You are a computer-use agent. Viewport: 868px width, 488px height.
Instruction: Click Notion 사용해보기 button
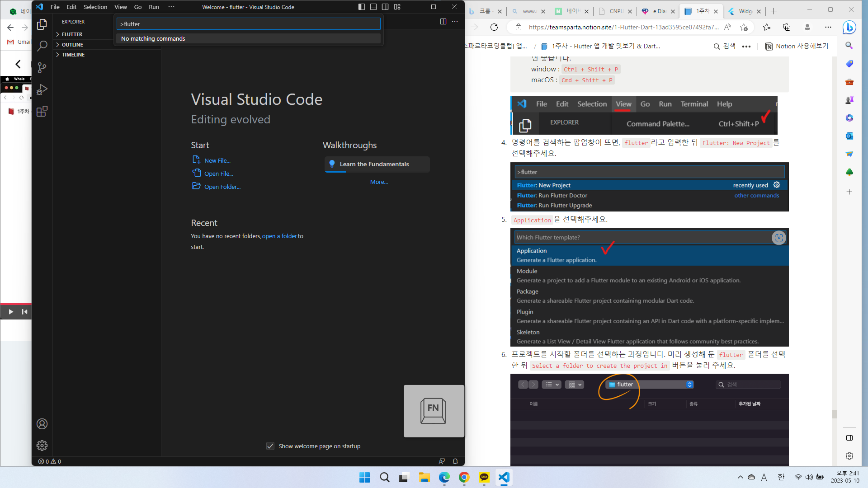[x=797, y=46]
